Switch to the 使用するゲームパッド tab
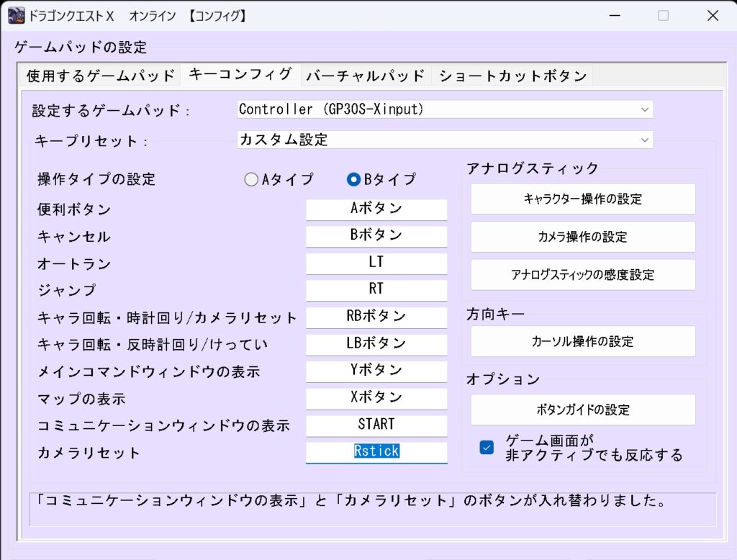 pyautogui.click(x=100, y=76)
